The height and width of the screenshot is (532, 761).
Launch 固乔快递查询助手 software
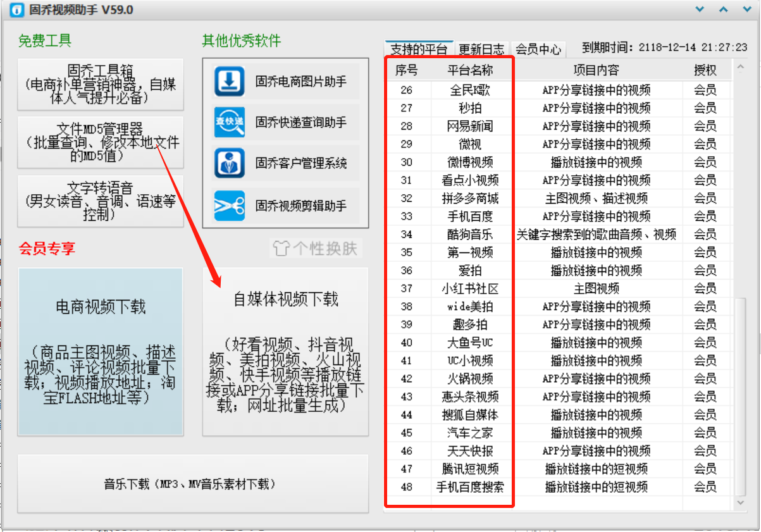click(x=285, y=123)
